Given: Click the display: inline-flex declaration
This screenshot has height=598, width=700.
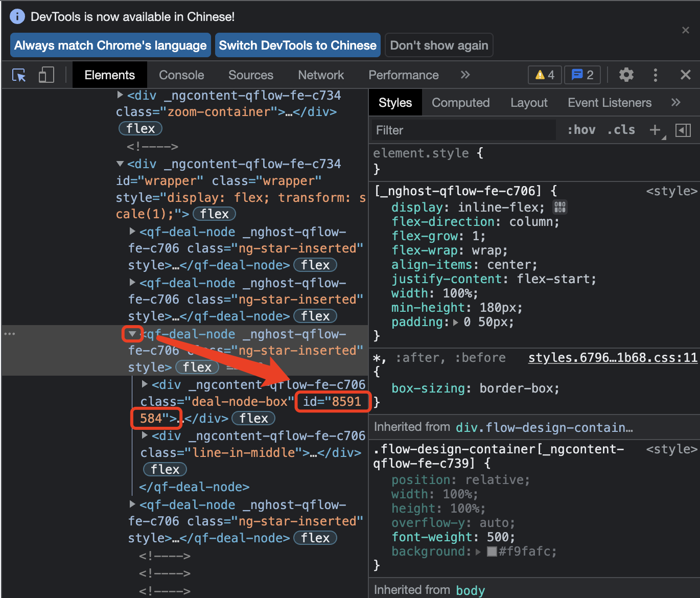Looking at the screenshot, I should coord(468,208).
